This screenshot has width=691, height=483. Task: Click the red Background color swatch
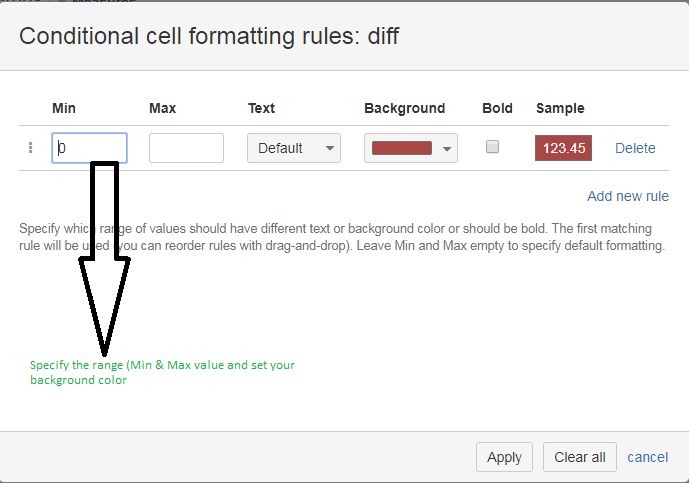pos(401,148)
